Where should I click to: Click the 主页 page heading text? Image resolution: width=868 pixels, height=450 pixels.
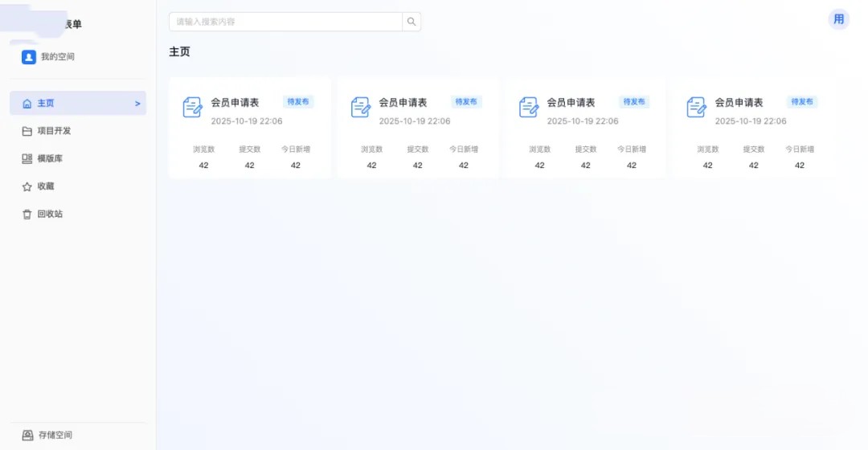[x=179, y=51]
